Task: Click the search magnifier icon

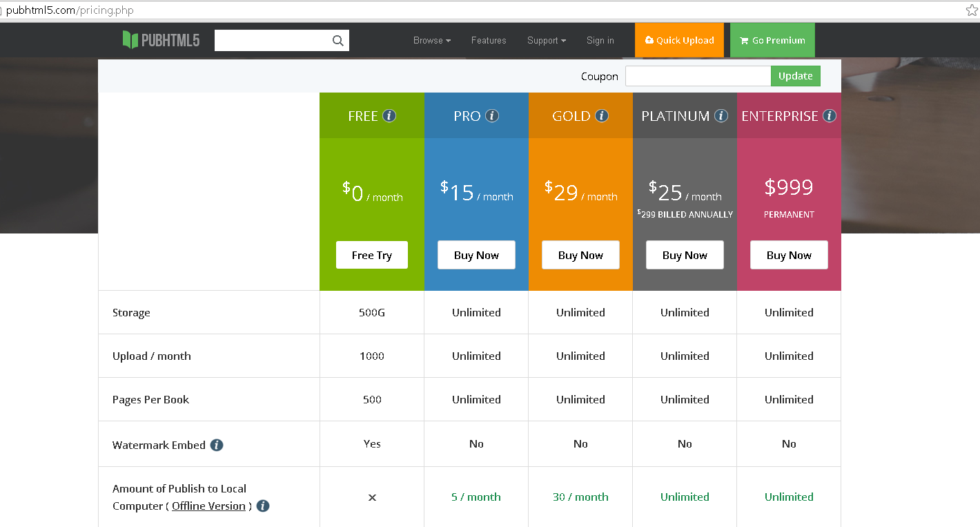Action: click(338, 41)
